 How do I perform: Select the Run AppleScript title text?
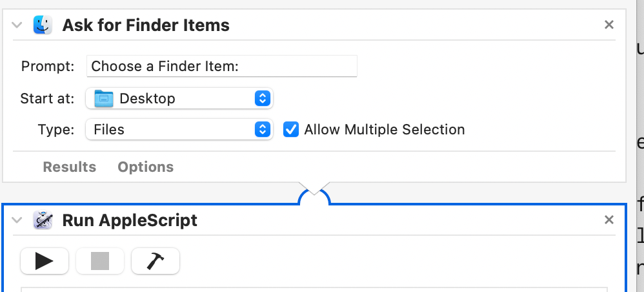[130, 220]
